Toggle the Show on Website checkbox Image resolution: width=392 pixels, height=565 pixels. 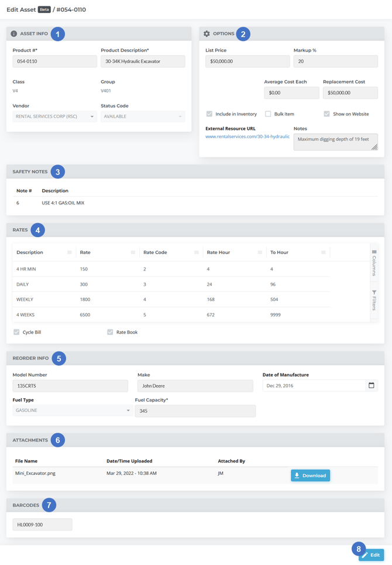point(326,114)
